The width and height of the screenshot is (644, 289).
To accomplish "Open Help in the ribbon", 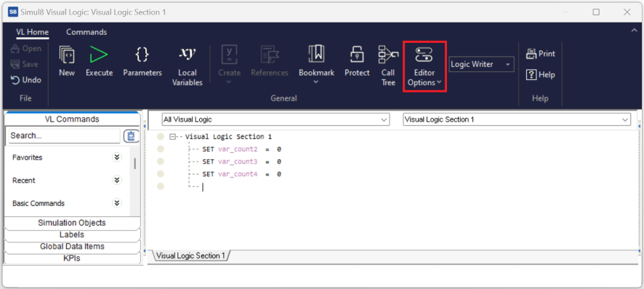I will point(541,75).
